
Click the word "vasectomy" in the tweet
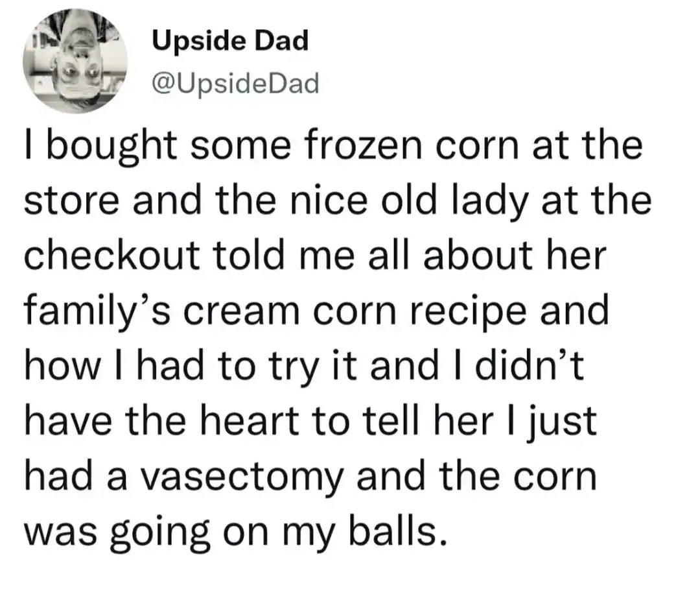point(242,479)
